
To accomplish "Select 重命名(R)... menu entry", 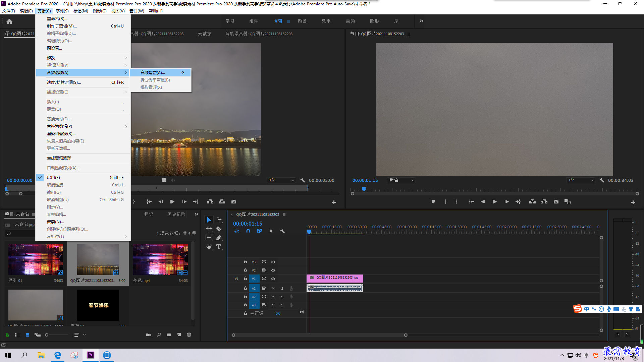I will (83, 18).
